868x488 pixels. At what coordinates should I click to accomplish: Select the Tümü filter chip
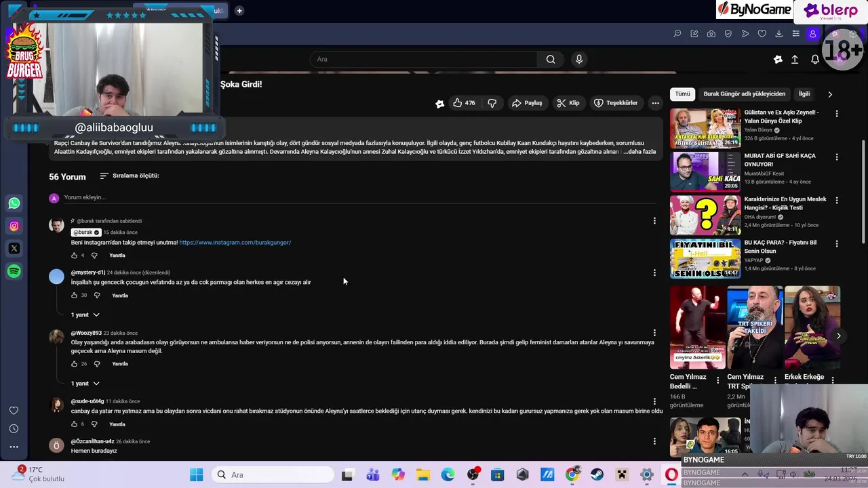point(682,94)
